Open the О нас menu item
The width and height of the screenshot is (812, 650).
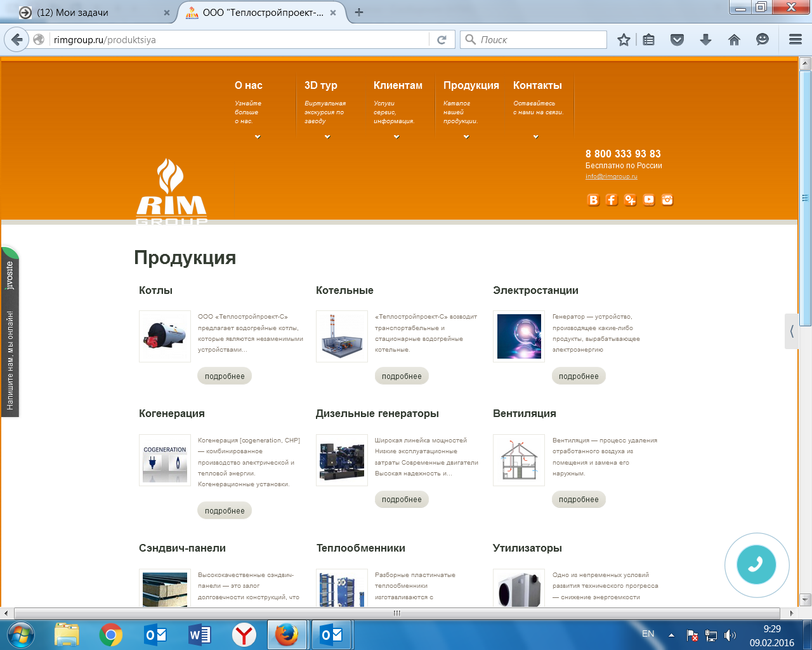249,85
